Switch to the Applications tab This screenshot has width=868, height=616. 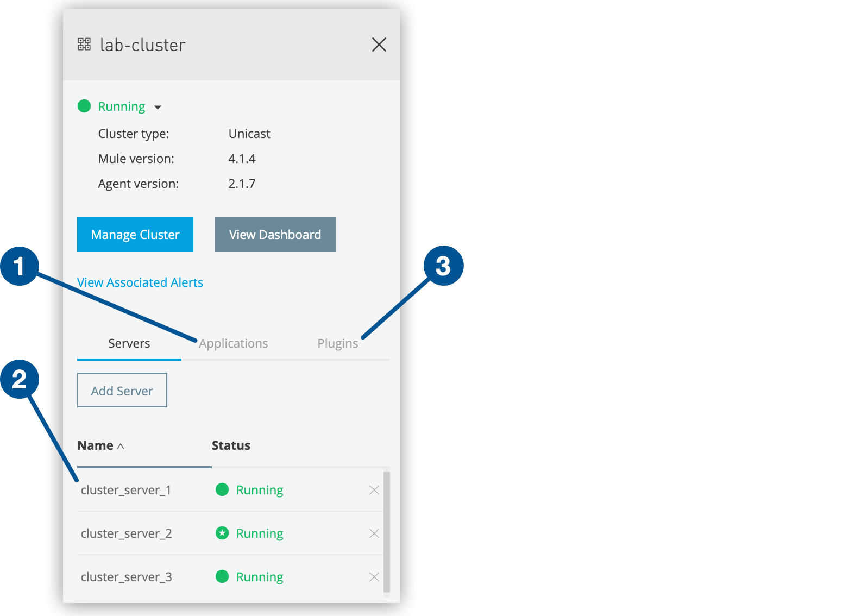(234, 343)
